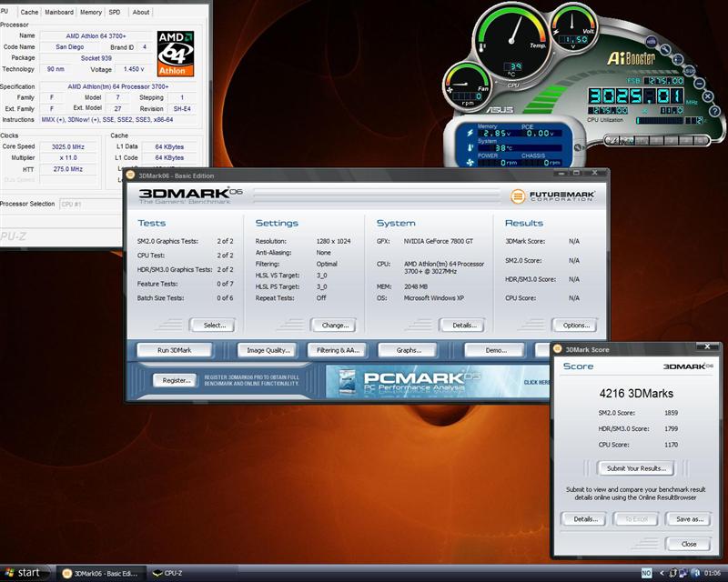Click the HTT value 275.0 MHz
Screen dimensions: 728x582
click(x=68, y=169)
